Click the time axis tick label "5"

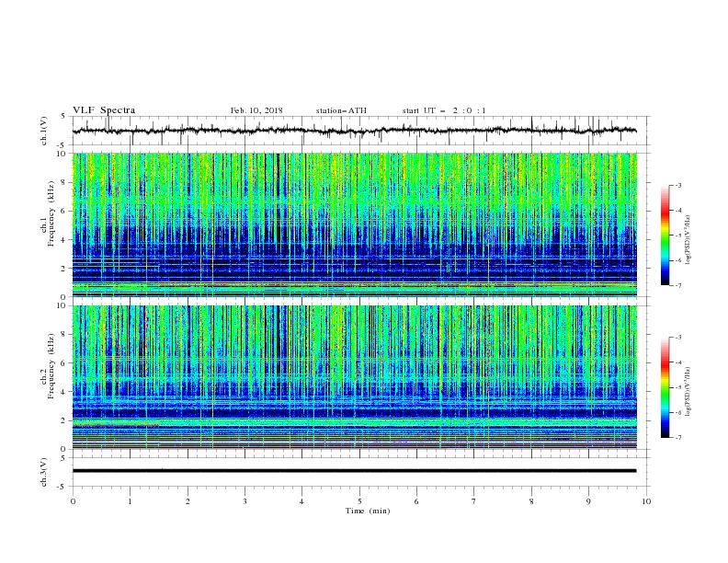pos(359,501)
